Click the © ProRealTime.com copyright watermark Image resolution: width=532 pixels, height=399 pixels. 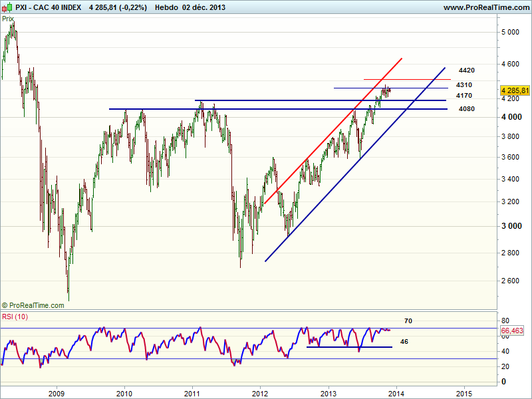[x=33, y=305]
